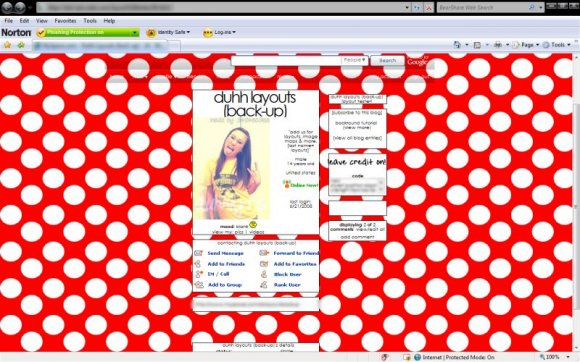The height and width of the screenshot is (362, 580).
Task: Click the Favorites star icon
Action: [7, 45]
